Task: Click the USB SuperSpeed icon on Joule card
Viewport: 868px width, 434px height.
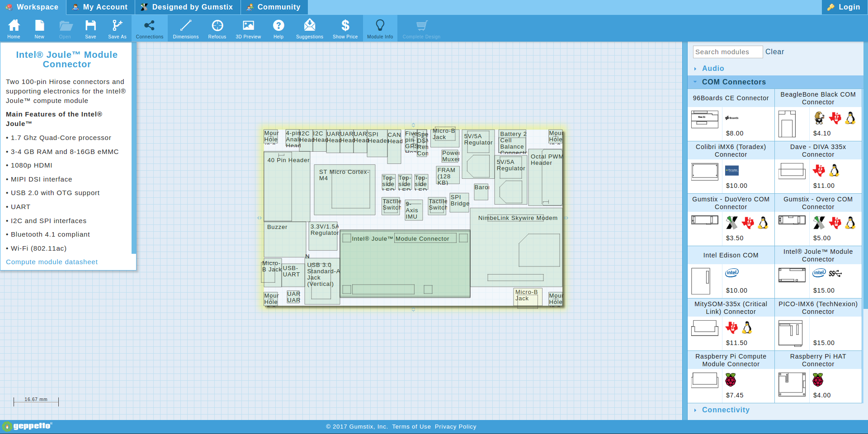Action: pyautogui.click(x=835, y=273)
